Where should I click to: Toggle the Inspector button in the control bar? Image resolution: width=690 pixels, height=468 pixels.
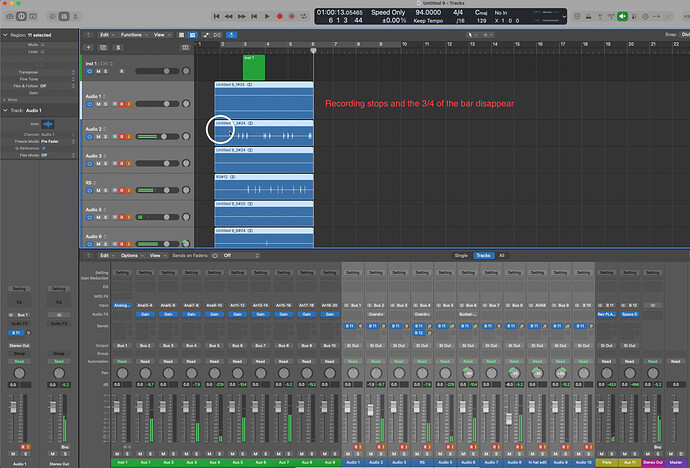(x=21, y=16)
